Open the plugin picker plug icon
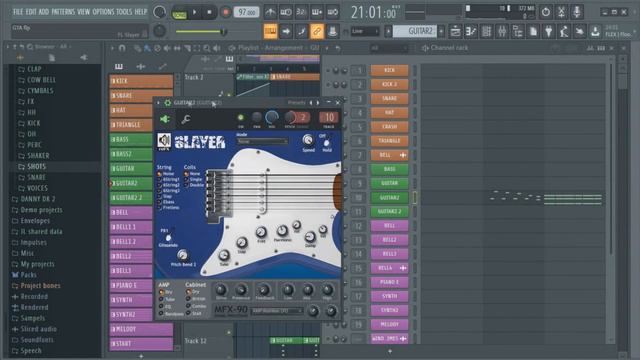The height and width of the screenshot is (360, 640). [549, 31]
